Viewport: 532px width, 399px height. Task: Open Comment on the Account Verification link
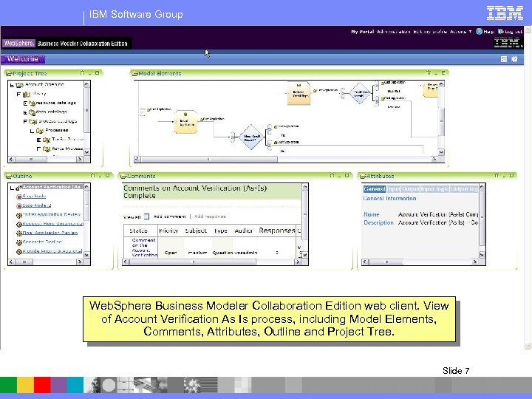(x=144, y=248)
